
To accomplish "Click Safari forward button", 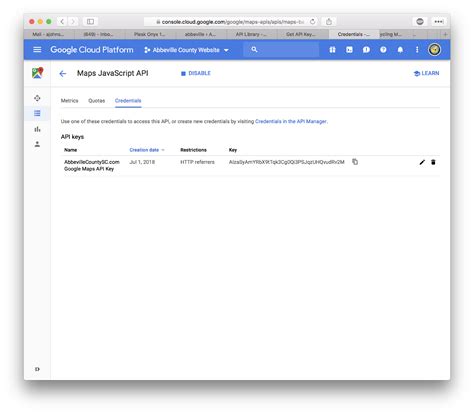I will tap(73, 22).
